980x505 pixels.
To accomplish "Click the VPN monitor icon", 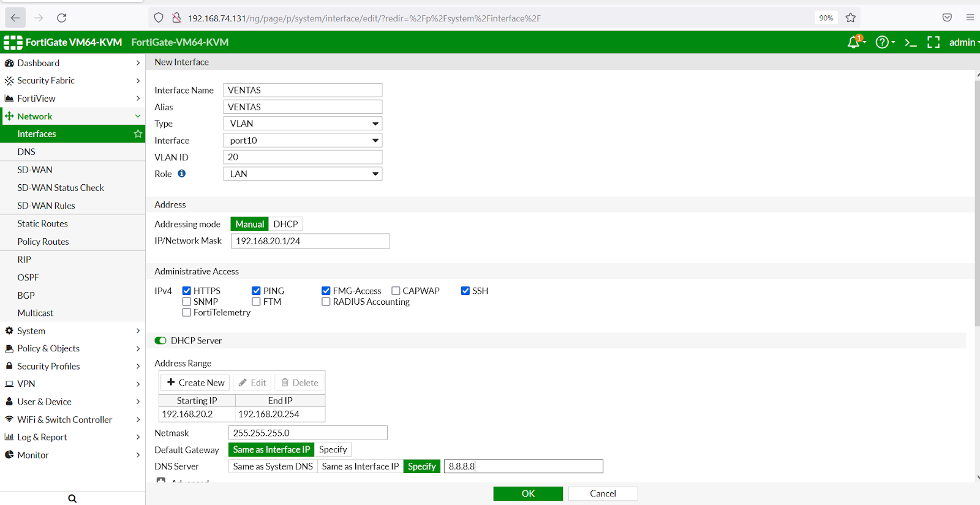I will [x=9, y=384].
